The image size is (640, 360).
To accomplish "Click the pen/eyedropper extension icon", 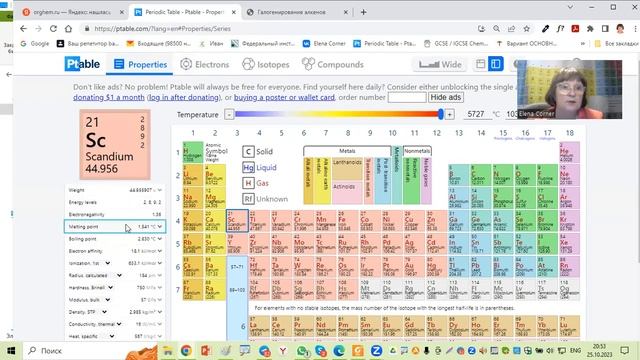I will pyautogui.click(x=545, y=29).
